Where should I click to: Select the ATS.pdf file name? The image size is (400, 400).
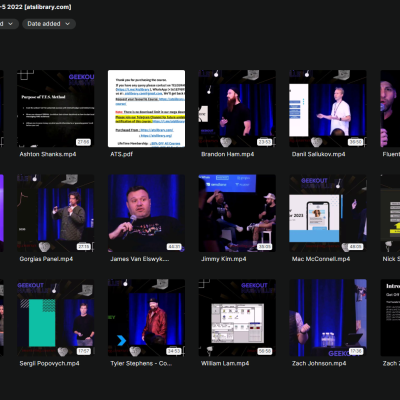pyautogui.click(x=122, y=154)
